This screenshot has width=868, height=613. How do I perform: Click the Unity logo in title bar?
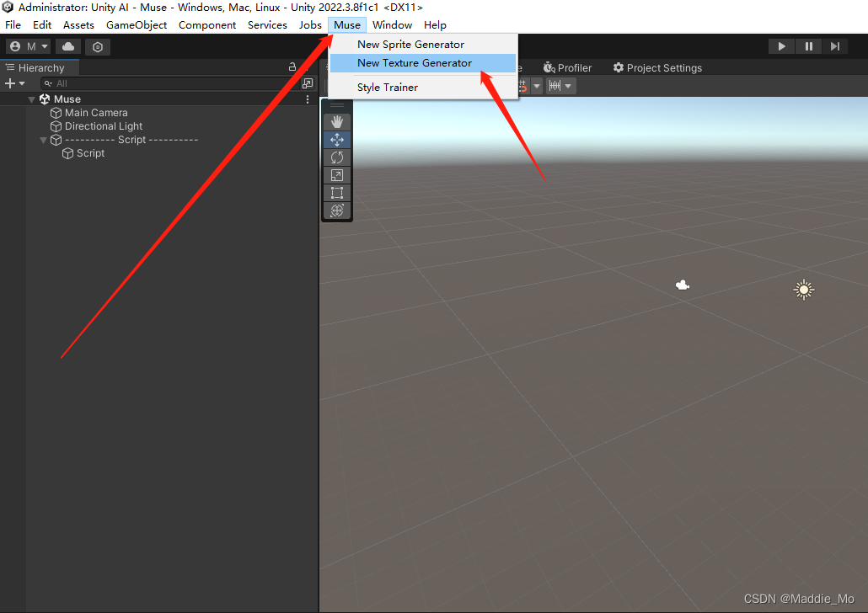[x=8, y=8]
